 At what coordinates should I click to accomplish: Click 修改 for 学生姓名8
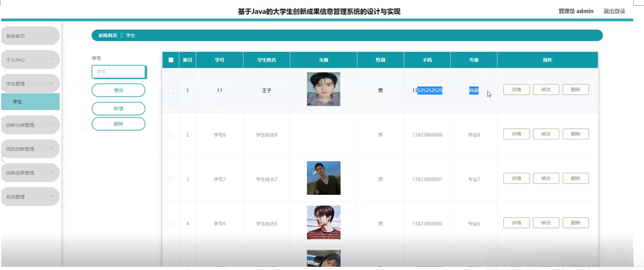[546, 134]
